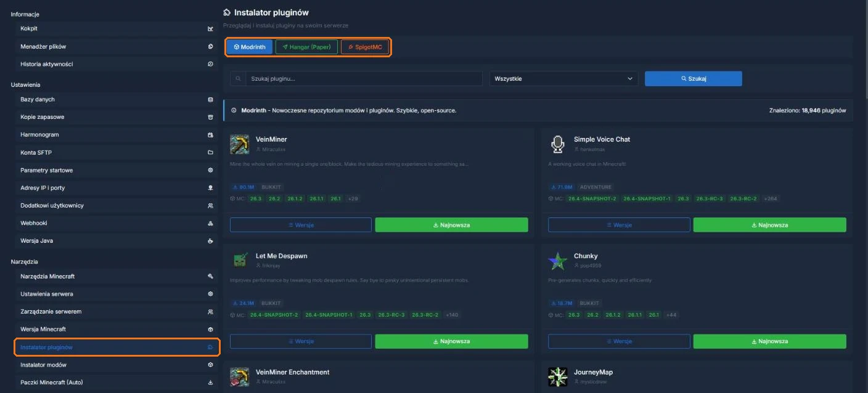
Task: Open Menadżer plików in sidebar
Action: 117,46
